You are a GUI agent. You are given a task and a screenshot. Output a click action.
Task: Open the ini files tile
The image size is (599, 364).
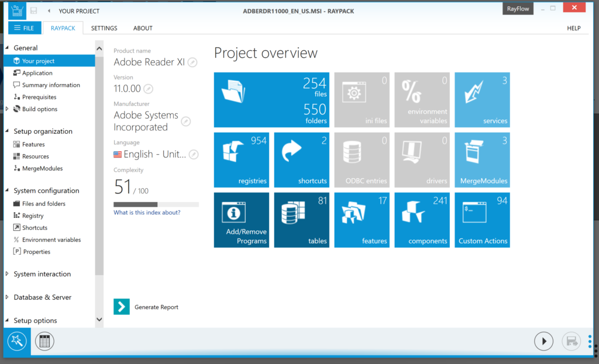pyautogui.click(x=362, y=99)
